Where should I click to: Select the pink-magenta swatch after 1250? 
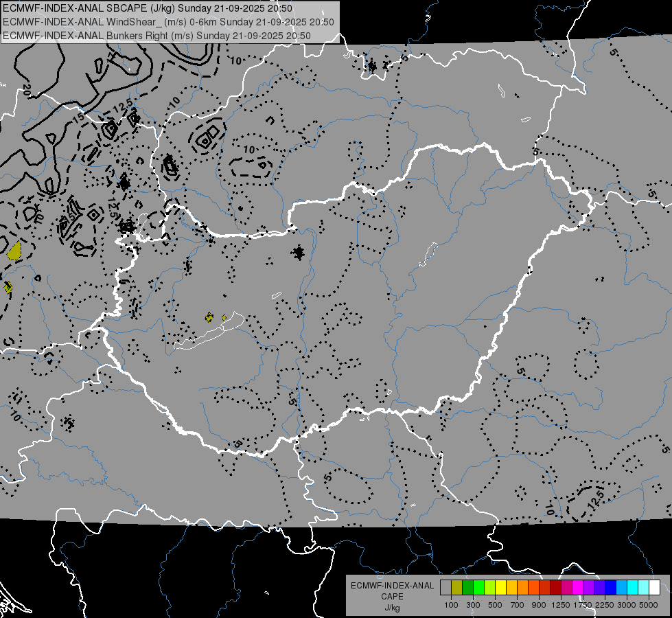coord(566,588)
